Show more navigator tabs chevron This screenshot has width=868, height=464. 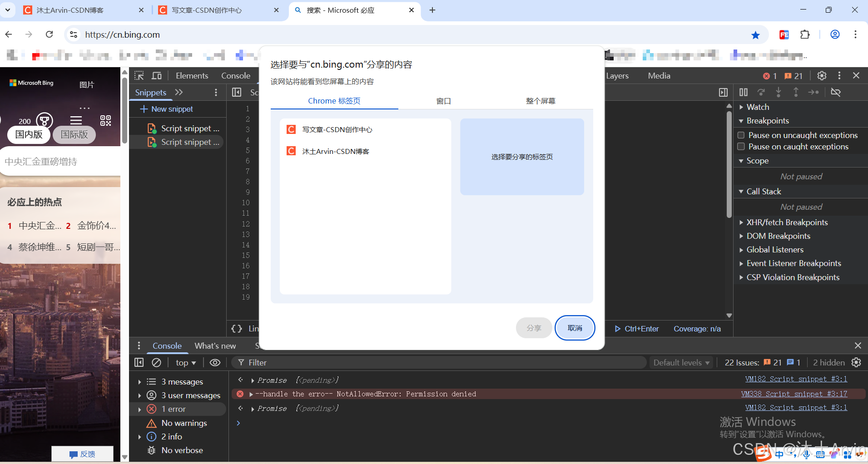[x=179, y=92]
